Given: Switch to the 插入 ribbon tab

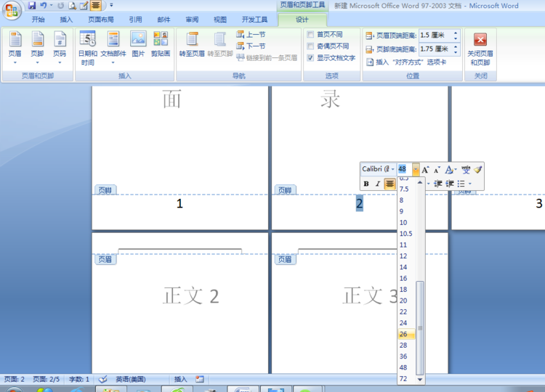Looking at the screenshot, I should coord(66,20).
